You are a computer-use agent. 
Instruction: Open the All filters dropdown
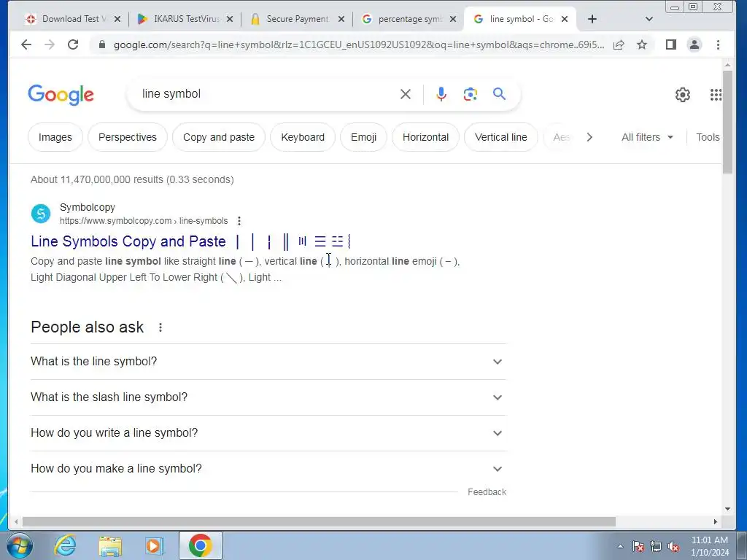point(647,137)
